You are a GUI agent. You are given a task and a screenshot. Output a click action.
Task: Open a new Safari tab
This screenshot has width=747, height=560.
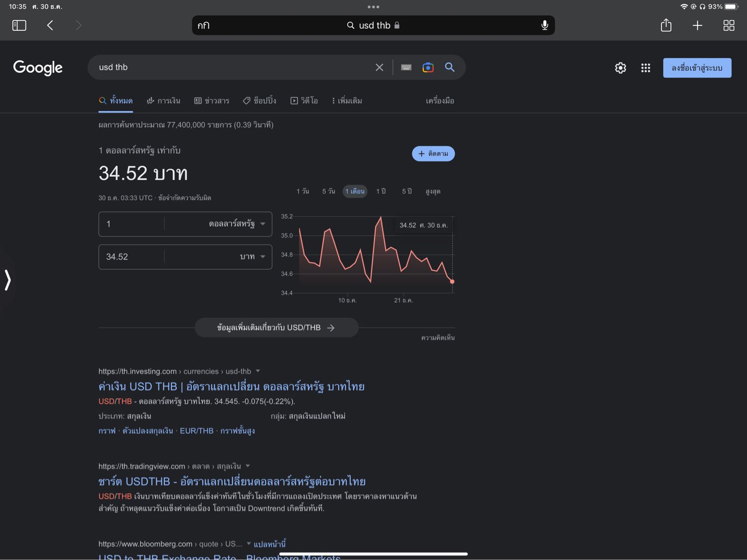(x=697, y=25)
